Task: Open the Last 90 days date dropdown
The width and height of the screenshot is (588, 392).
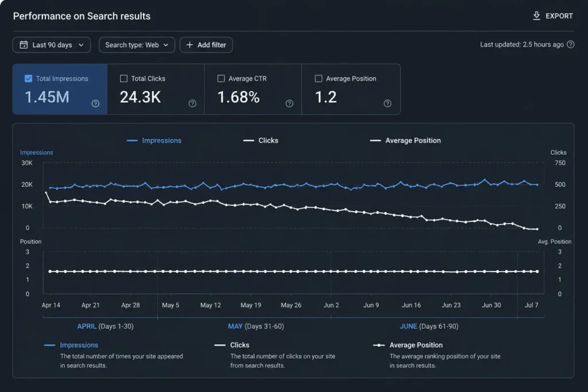Action: point(52,45)
